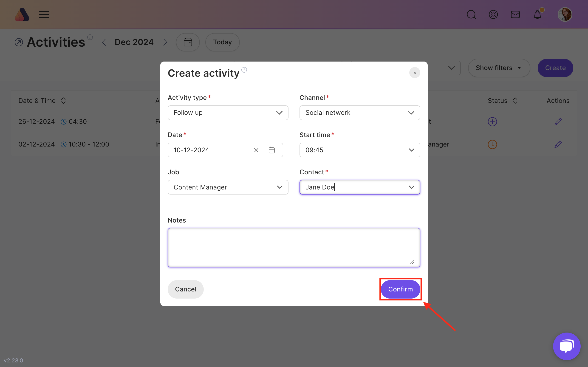Clear the date field value

click(256, 150)
